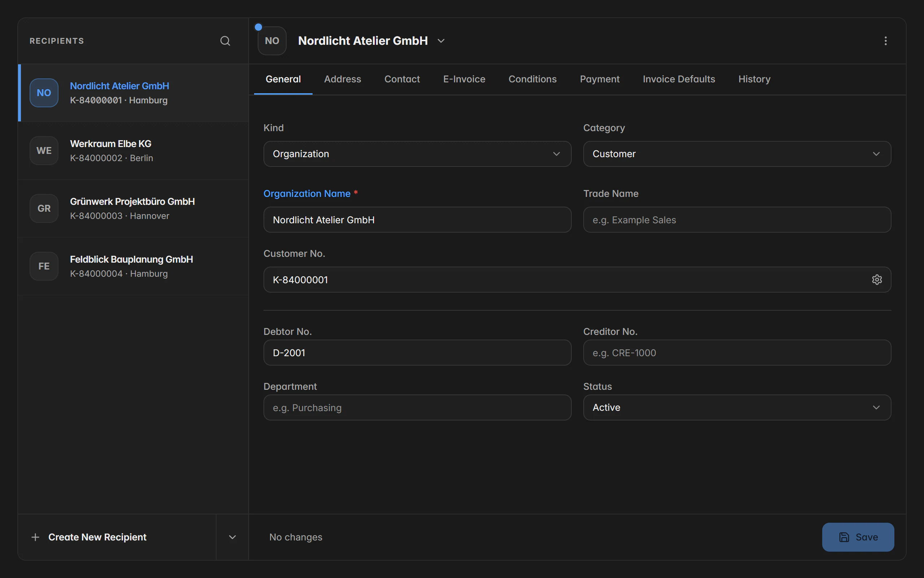Click into the Trade Name field
924x578 pixels.
click(x=737, y=220)
